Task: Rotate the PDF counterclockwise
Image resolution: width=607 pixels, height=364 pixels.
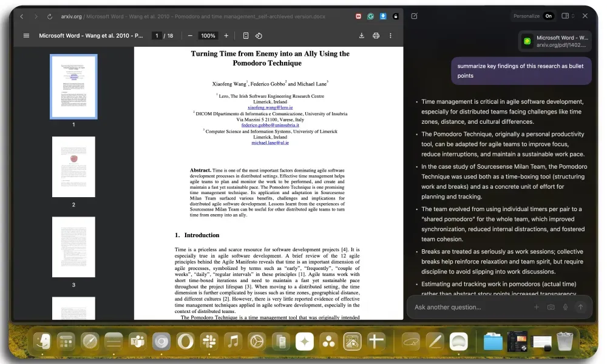Action: click(259, 36)
